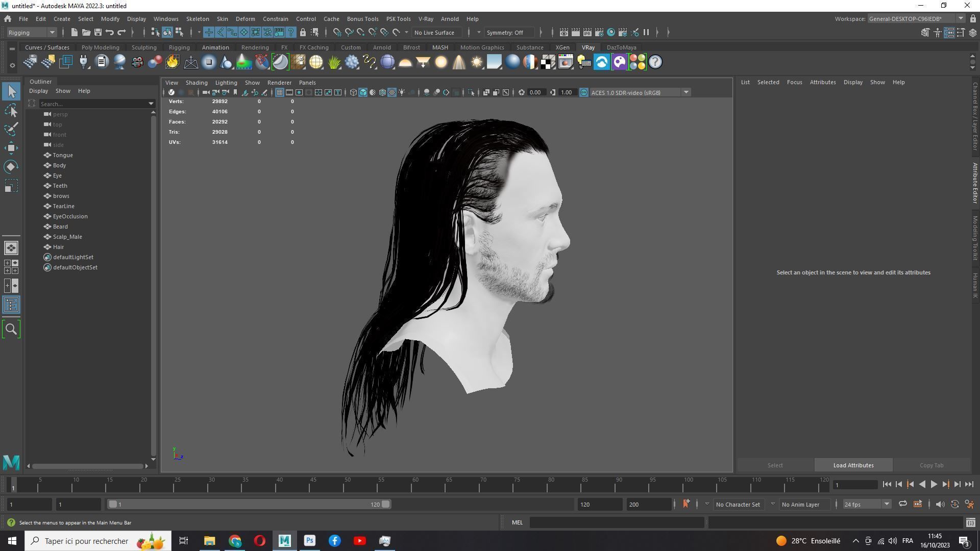Activate the Paint selection tool

point(11,129)
